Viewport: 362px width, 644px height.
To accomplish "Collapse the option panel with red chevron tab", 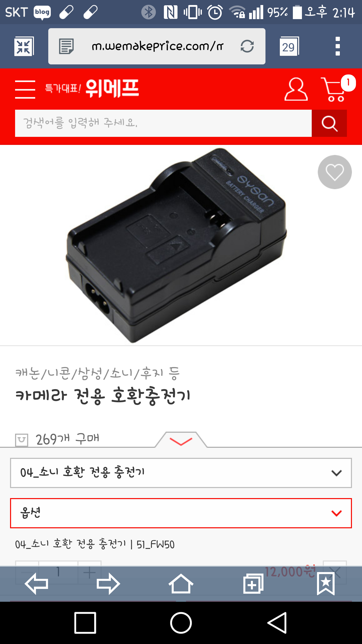I will (x=181, y=440).
